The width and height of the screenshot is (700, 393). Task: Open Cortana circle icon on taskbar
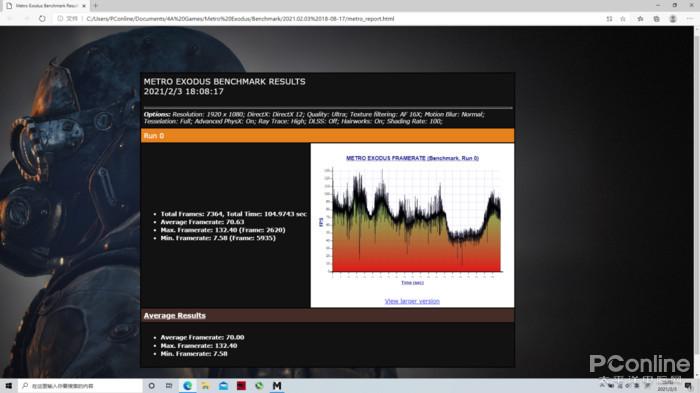[151, 385]
